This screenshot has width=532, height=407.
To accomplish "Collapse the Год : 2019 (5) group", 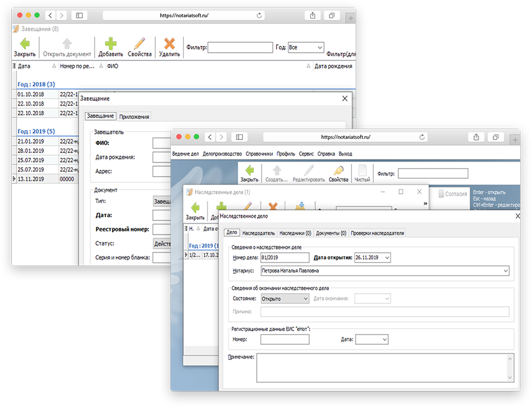I will coord(36,131).
